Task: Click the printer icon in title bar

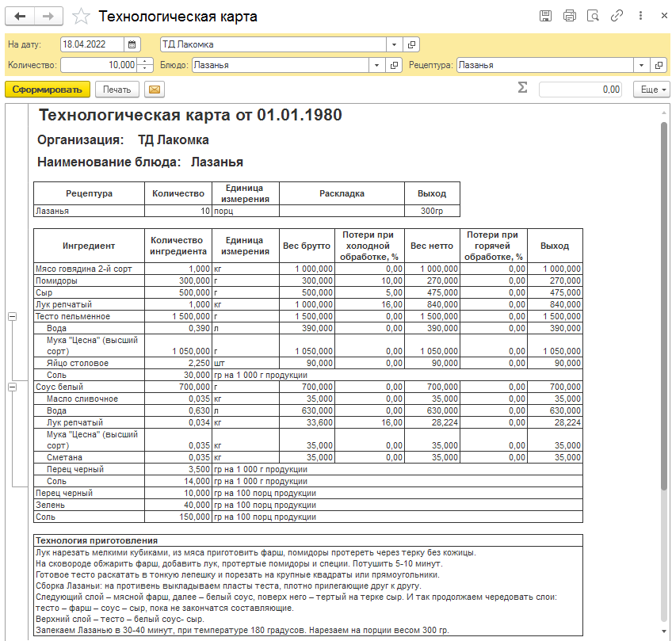Action: point(569,16)
